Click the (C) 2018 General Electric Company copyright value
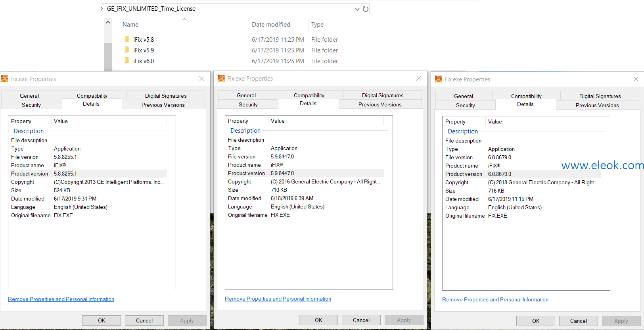This screenshot has width=644, height=330. 542,182
